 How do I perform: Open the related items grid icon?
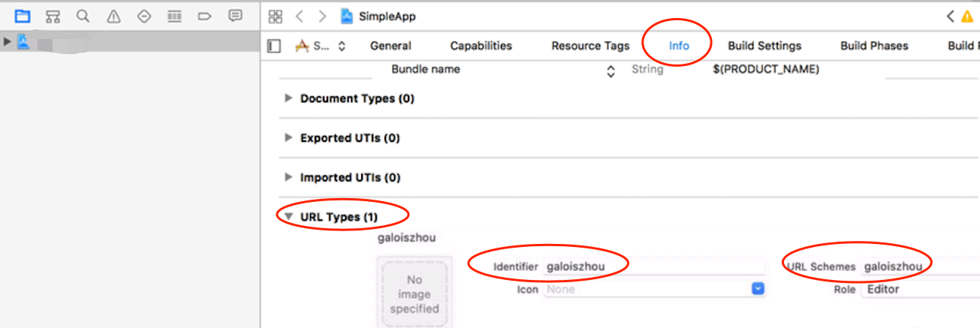[x=276, y=17]
